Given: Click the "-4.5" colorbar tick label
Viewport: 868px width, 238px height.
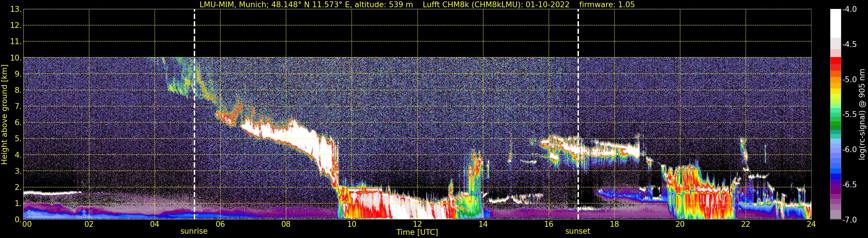Looking at the screenshot, I should (850, 44).
